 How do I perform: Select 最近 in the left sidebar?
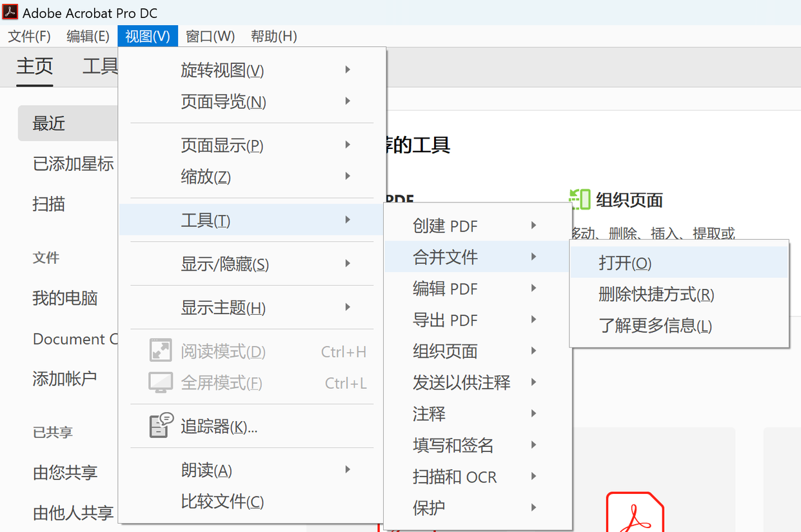(68, 123)
